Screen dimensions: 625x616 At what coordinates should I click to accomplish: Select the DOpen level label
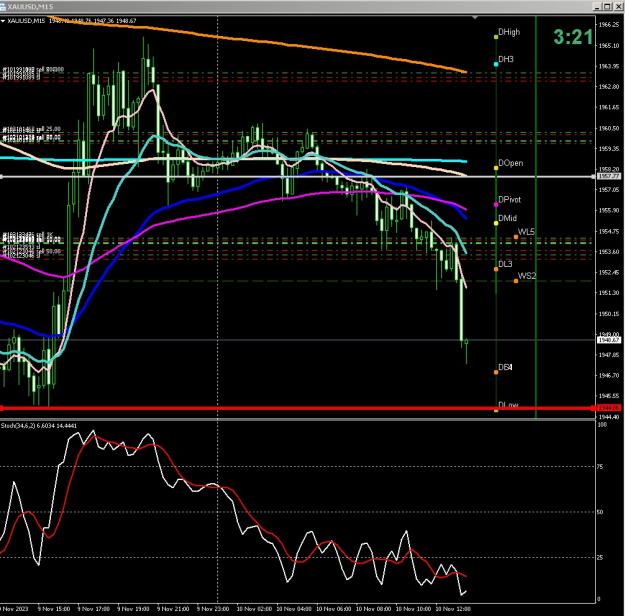pos(511,163)
